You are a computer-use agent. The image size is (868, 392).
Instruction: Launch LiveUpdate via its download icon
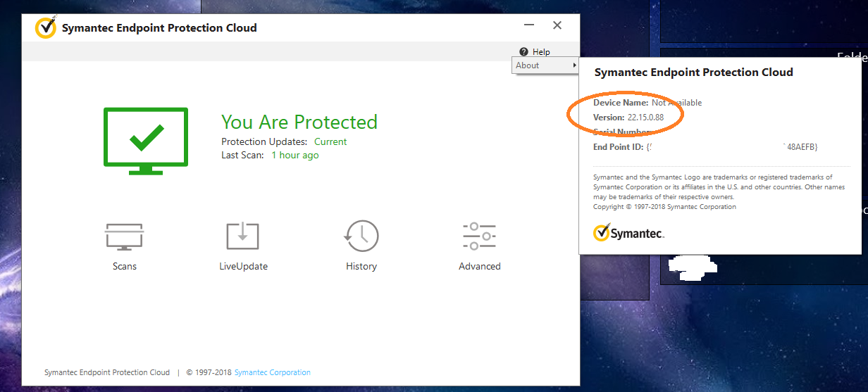pyautogui.click(x=242, y=236)
